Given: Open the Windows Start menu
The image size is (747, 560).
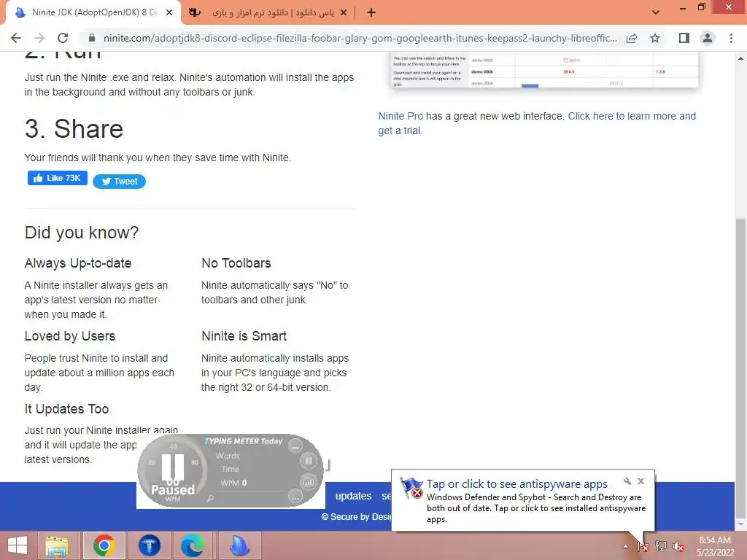Looking at the screenshot, I should click(18, 545).
